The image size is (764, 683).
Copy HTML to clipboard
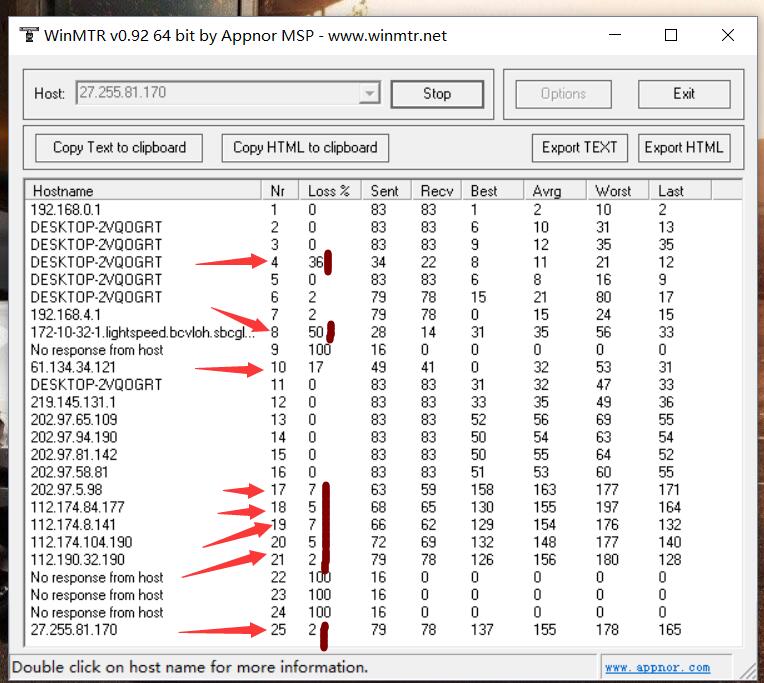(x=305, y=148)
